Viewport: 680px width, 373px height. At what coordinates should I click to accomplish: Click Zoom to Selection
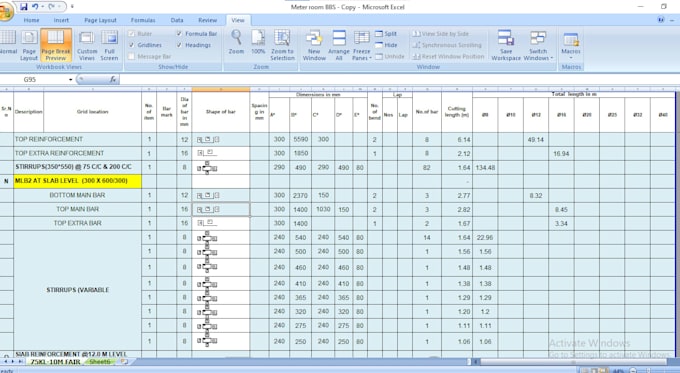[282, 45]
